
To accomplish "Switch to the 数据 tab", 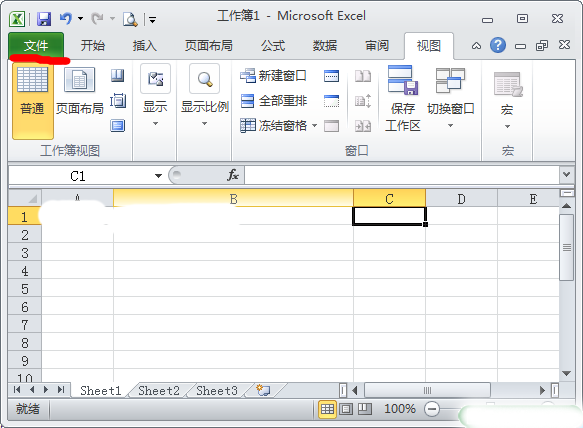I will tap(325, 46).
